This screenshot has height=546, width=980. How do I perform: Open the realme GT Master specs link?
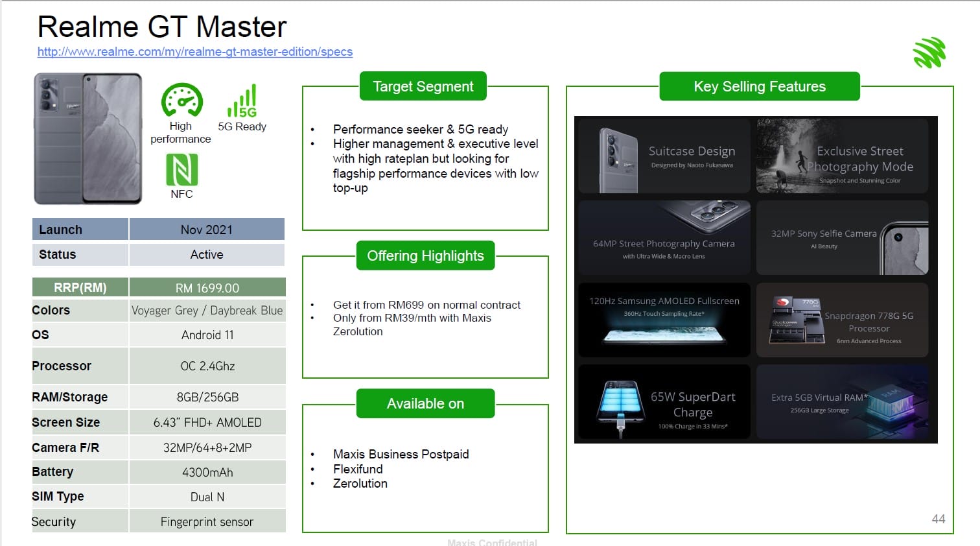pos(195,52)
